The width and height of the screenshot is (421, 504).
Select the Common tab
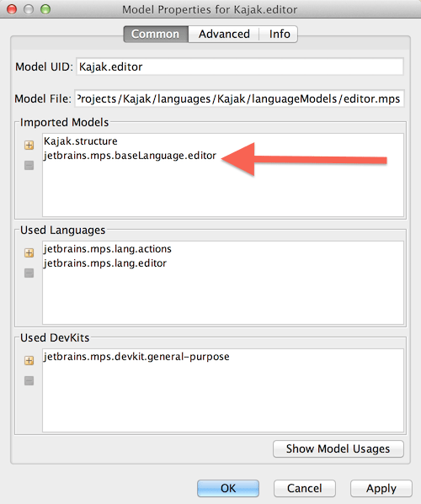[x=156, y=34]
